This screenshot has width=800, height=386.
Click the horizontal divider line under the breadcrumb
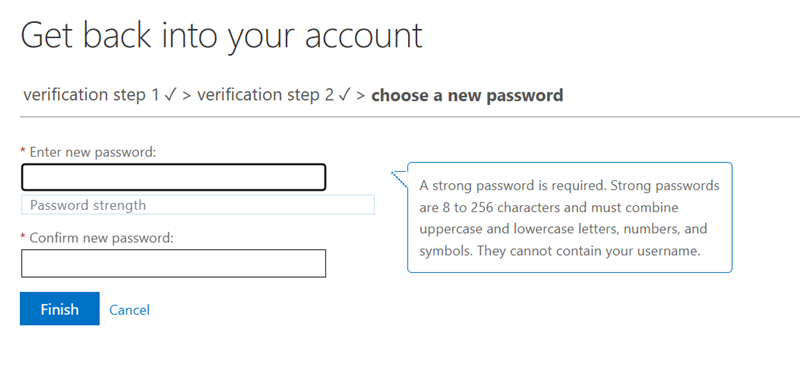click(410, 117)
